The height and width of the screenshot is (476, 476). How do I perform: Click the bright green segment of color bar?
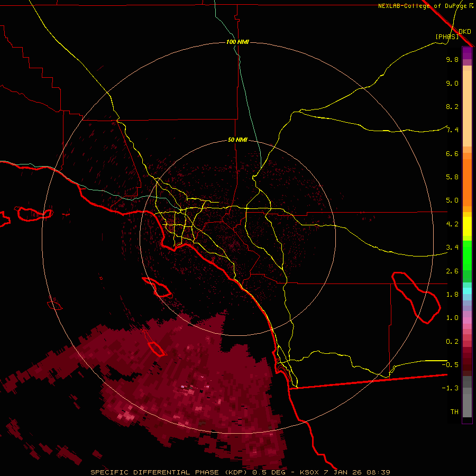(x=467, y=255)
